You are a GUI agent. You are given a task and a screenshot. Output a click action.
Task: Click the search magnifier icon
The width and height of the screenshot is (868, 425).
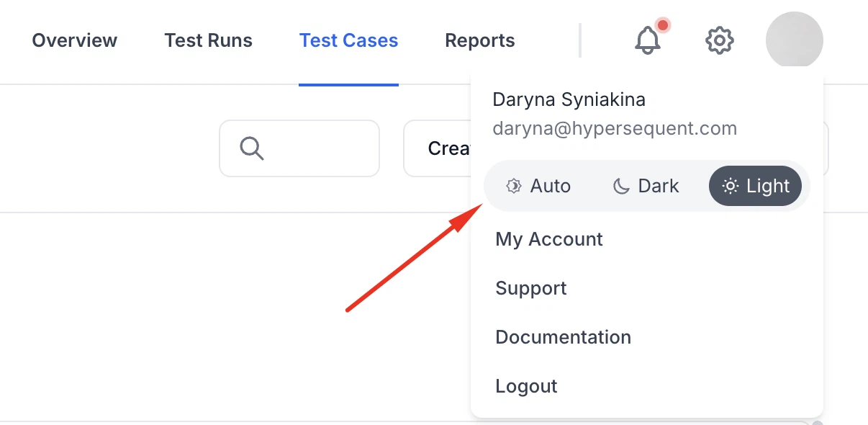click(250, 148)
